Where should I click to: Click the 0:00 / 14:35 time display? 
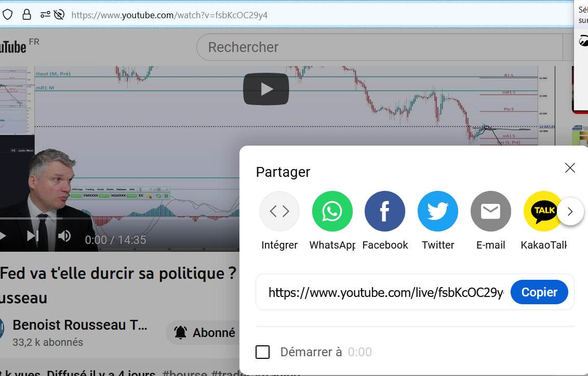(115, 240)
